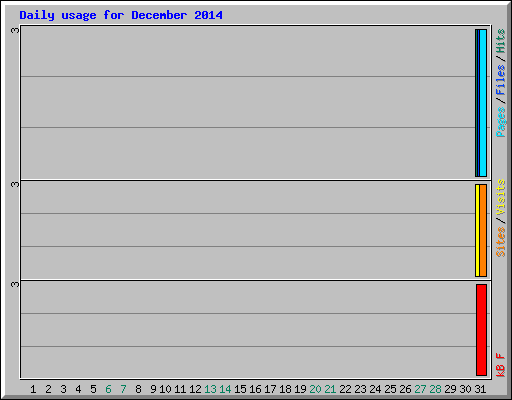
Task: Click the KB F panel y-axis value 3
Action: [15, 284]
